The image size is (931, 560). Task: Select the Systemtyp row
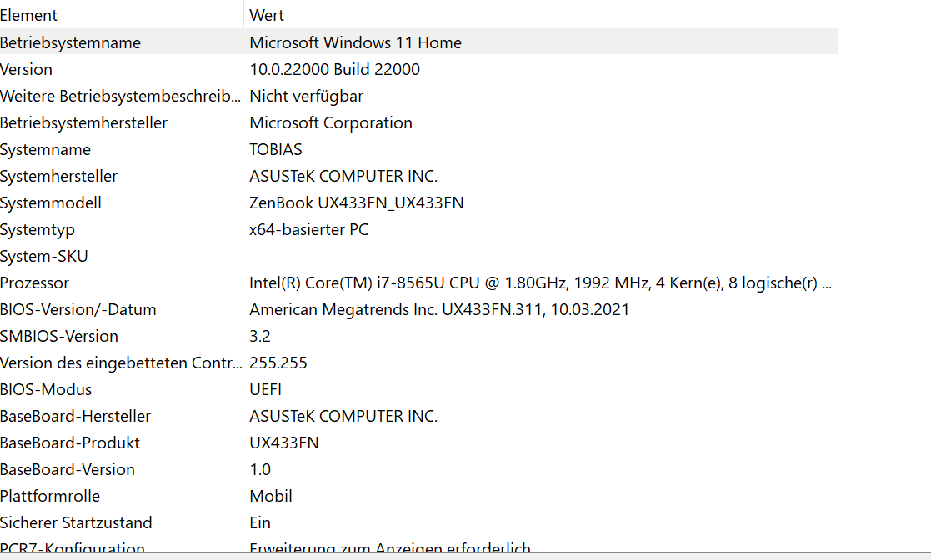tap(418, 229)
